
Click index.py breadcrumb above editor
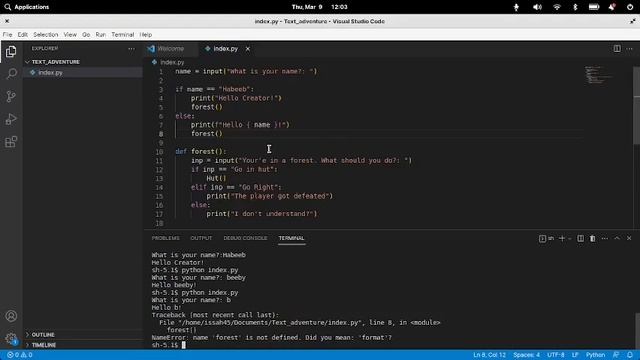point(172,62)
